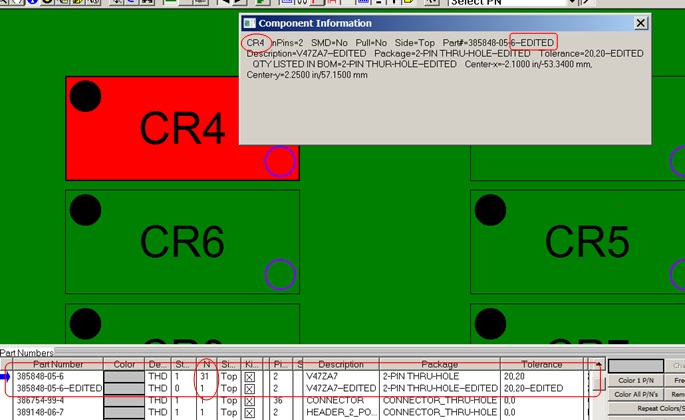Click Description=V47ZA7–EDITED text in dialog
685x420 pixels.
pyautogui.click(x=306, y=54)
